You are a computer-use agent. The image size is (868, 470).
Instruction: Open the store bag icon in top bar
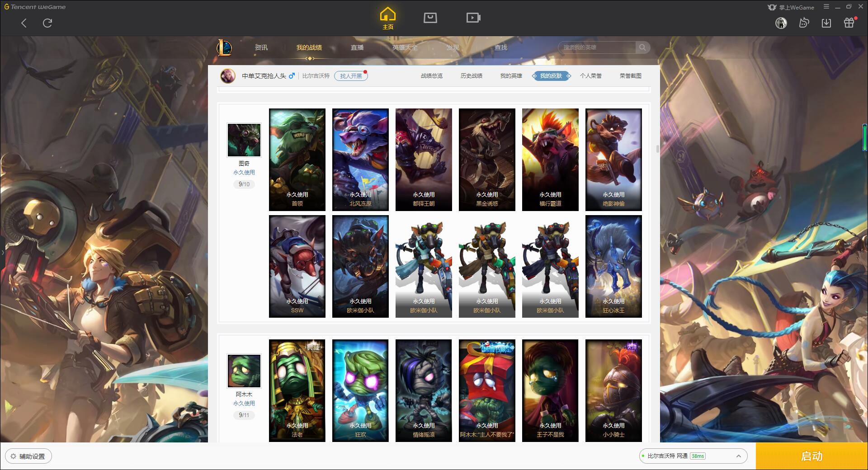pyautogui.click(x=430, y=18)
